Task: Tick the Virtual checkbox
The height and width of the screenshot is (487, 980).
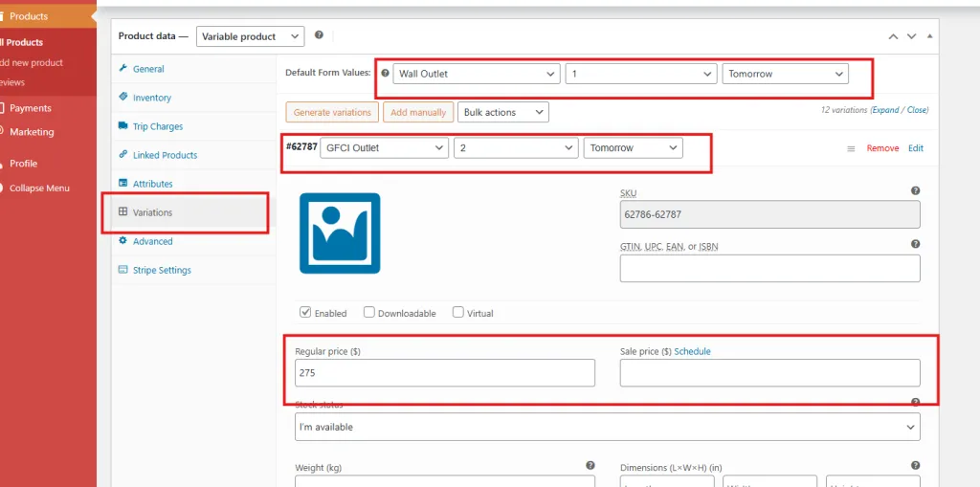Action: pos(457,312)
